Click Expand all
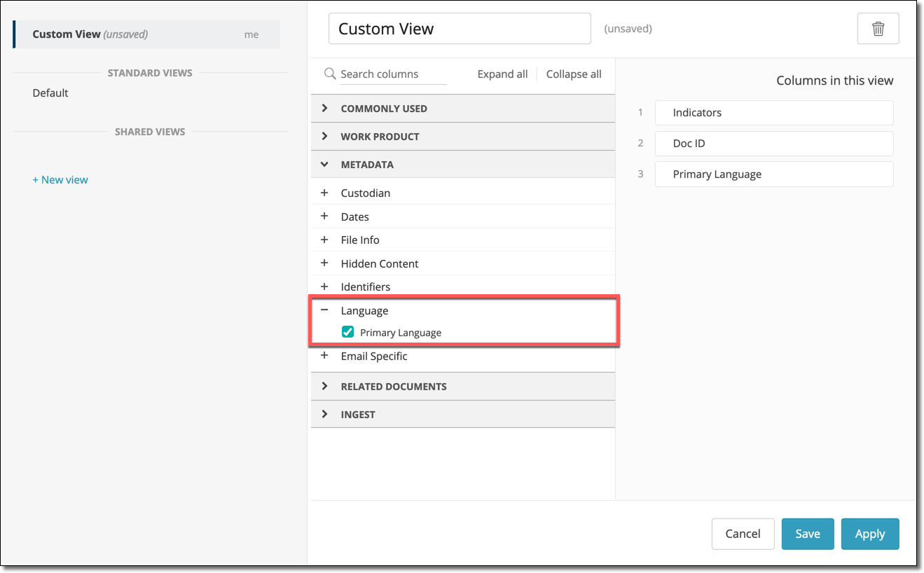 502,74
